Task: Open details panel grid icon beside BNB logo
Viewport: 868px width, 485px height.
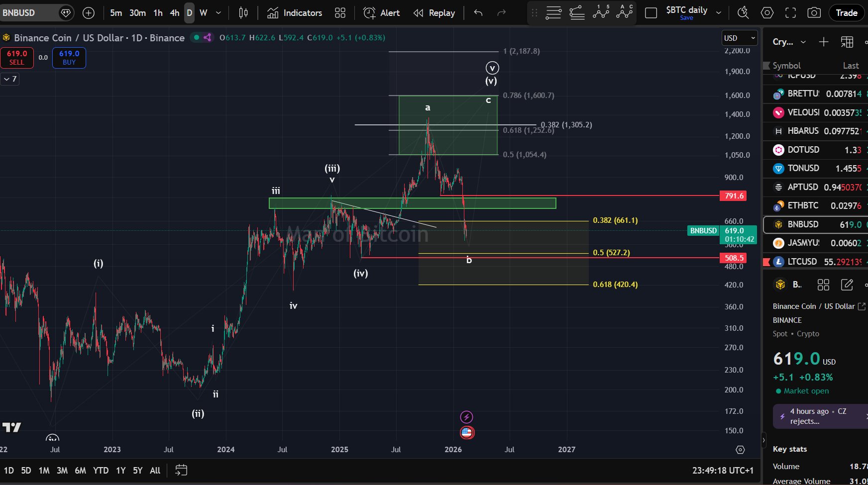Action: [x=823, y=285]
